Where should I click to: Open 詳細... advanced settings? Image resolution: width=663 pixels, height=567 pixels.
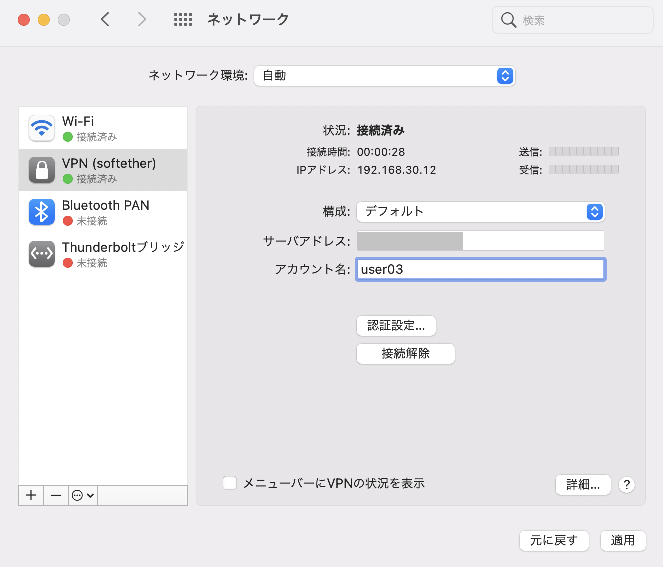(583, 485)
